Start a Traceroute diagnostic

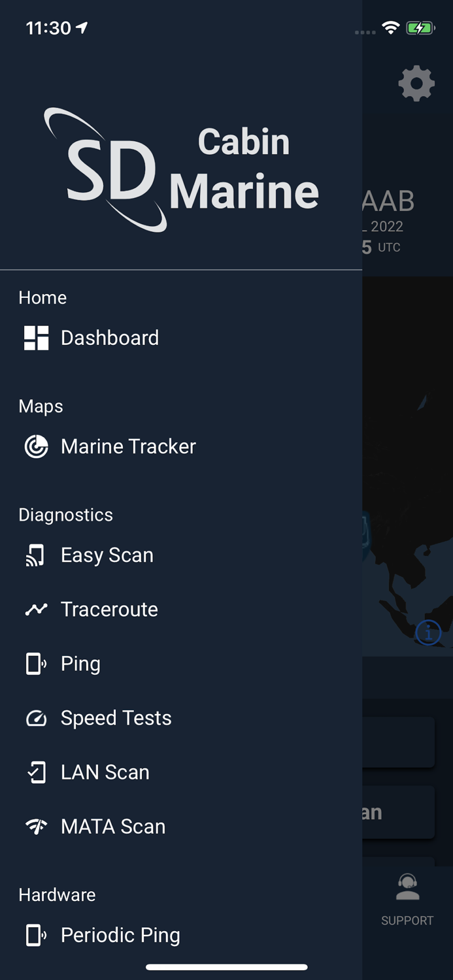pyautogui.click(x=109, y=609)
